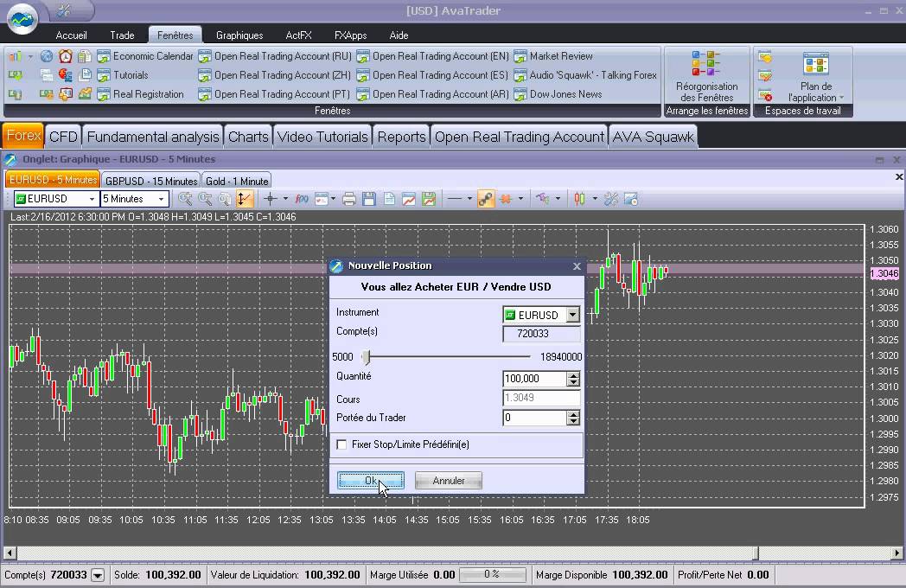Confirm the order with the Ok button
This screenshot has width=906, height=588.
pos(370,481)
